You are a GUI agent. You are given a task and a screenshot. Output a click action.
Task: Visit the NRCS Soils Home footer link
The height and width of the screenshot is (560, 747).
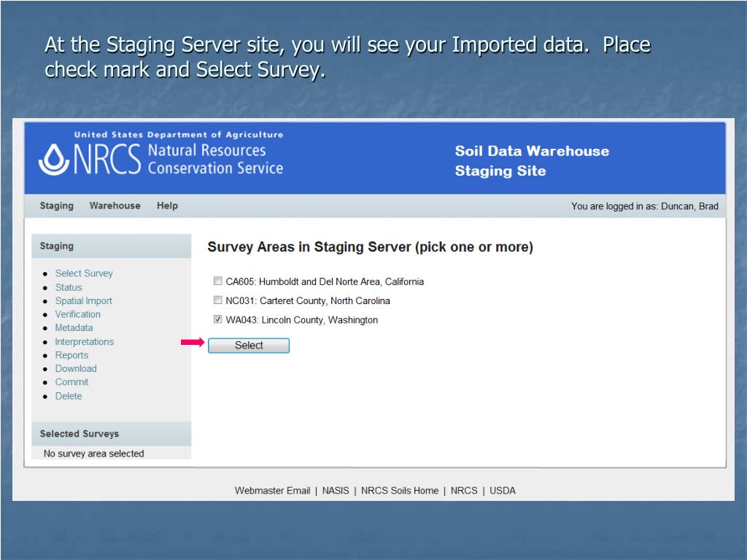tap(400, 491)
